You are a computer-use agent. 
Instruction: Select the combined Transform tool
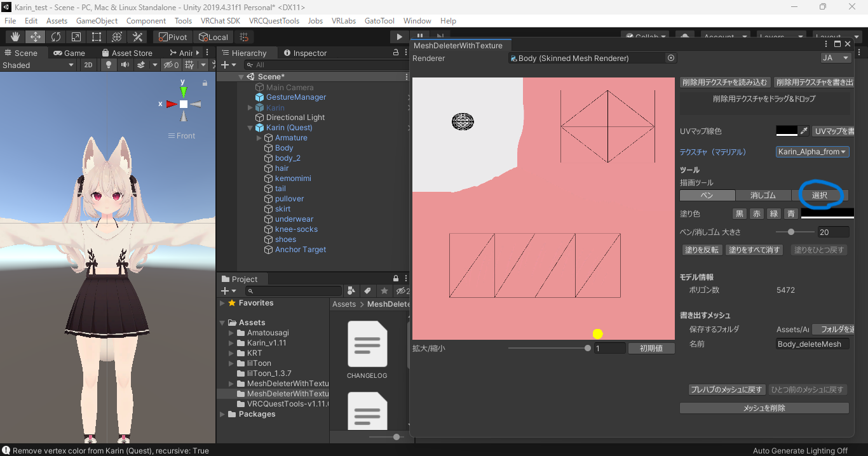click(116, 37)
